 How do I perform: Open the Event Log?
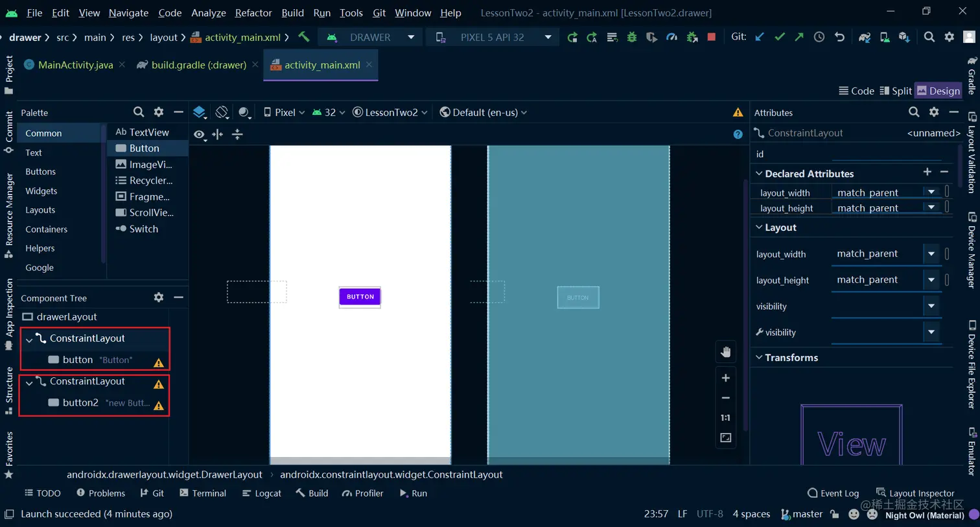coord(833,493)
